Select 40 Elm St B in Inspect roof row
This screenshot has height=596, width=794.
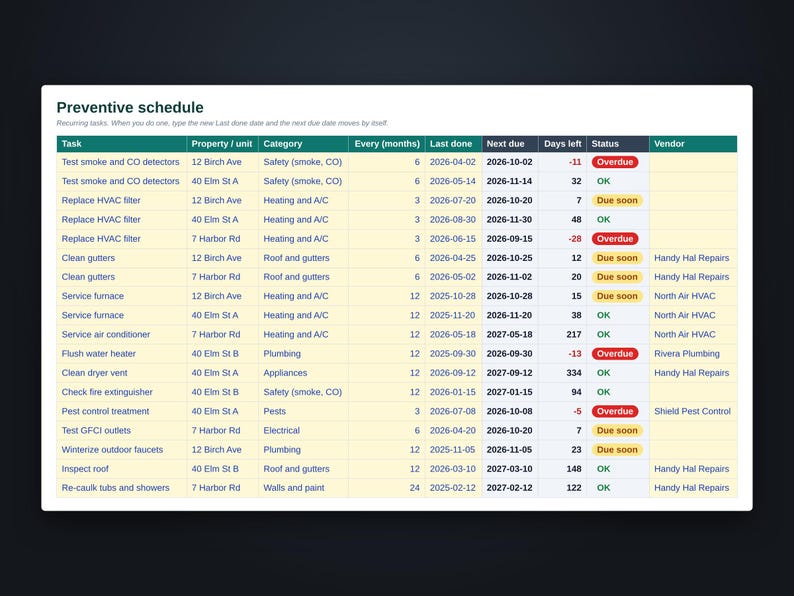coord(222,469)
